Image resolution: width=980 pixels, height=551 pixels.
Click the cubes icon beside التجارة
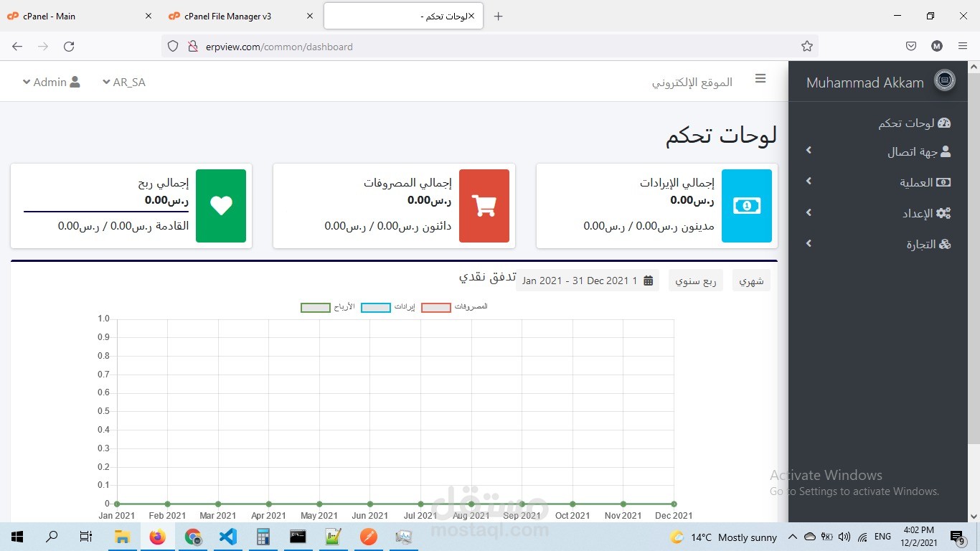(x=945, y=244)
